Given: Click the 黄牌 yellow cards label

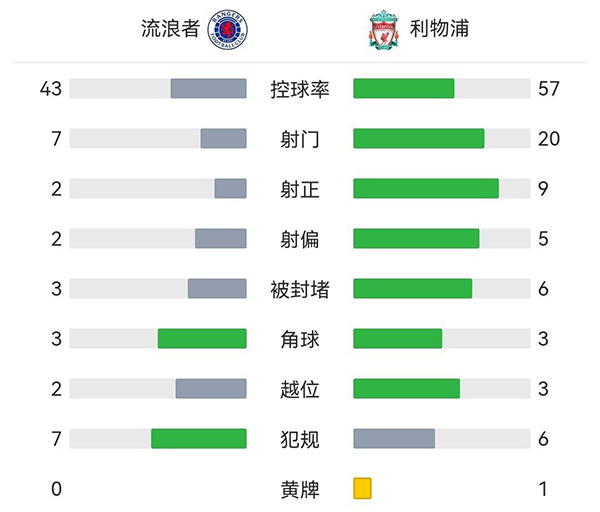Looking at the screenshot, I should coord(300,489).
